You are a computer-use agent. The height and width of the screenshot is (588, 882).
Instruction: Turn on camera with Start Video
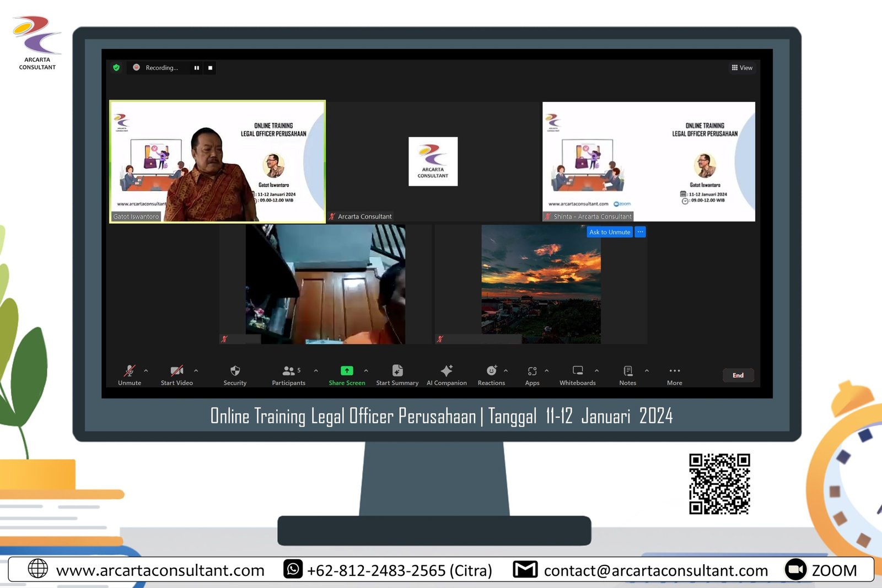(x=176, y=371)
